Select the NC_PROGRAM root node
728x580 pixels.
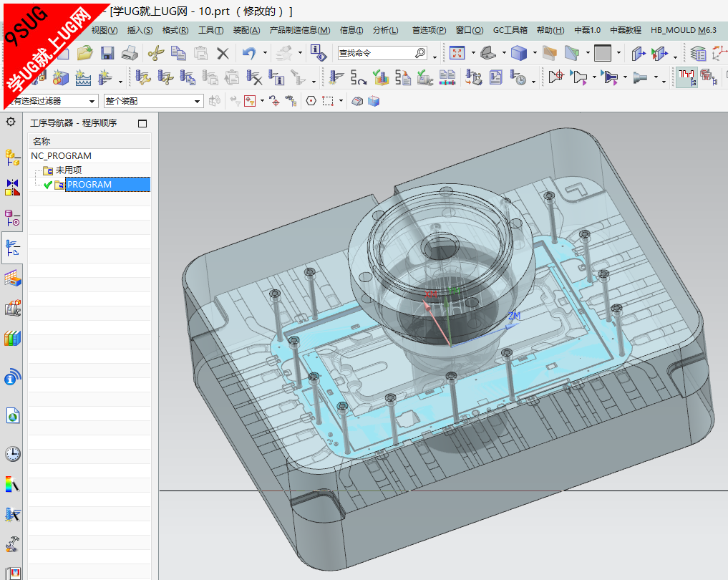(61, 155)
